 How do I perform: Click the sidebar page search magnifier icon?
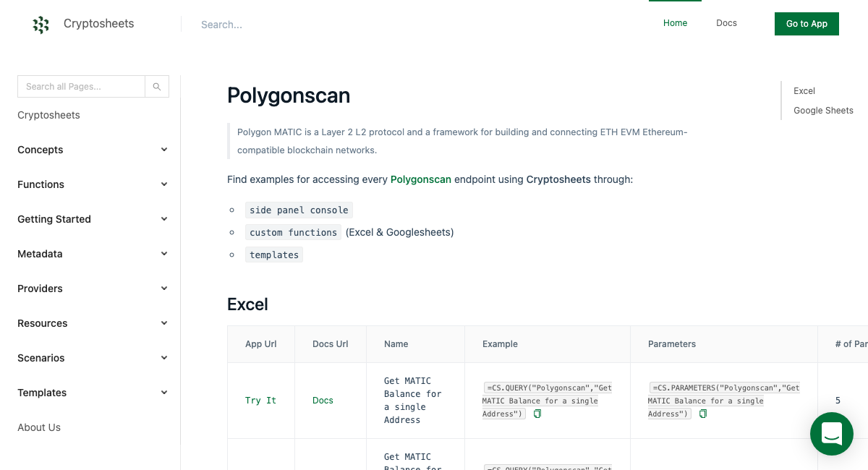(x=157, y=86)
